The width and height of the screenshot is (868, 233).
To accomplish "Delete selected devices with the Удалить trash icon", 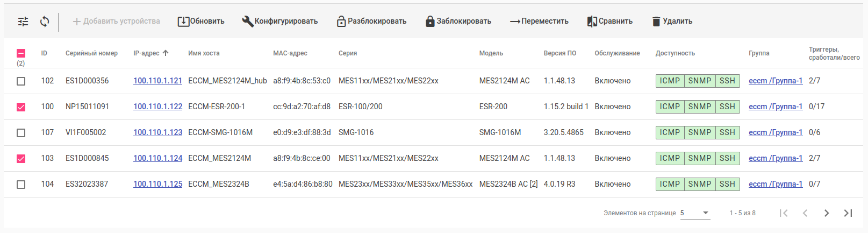I will pyautogui.click(x=672, y=22).
